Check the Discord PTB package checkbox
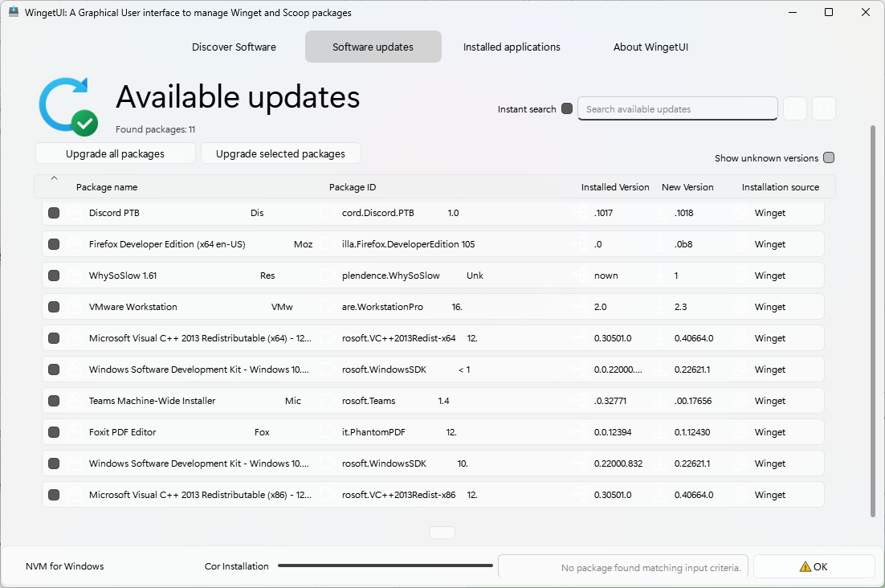885x588 pixels. pos(54,213)
